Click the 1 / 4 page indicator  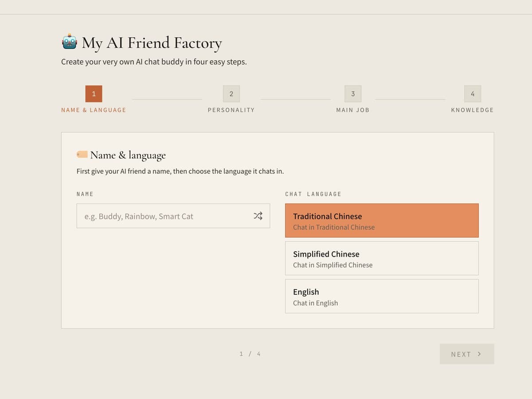pos(250,354)
